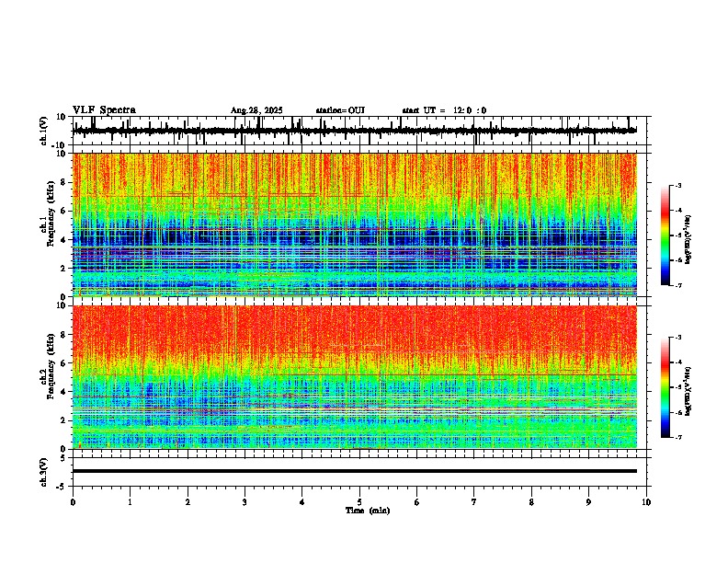Click inside the ch.2 spectrogram panel
The height and width of the screenshot is (563, 728).
click(355, 377)
